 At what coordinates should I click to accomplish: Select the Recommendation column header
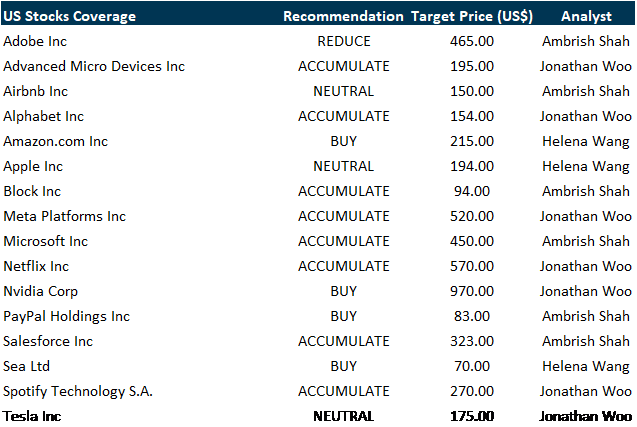tap(343, 16)
